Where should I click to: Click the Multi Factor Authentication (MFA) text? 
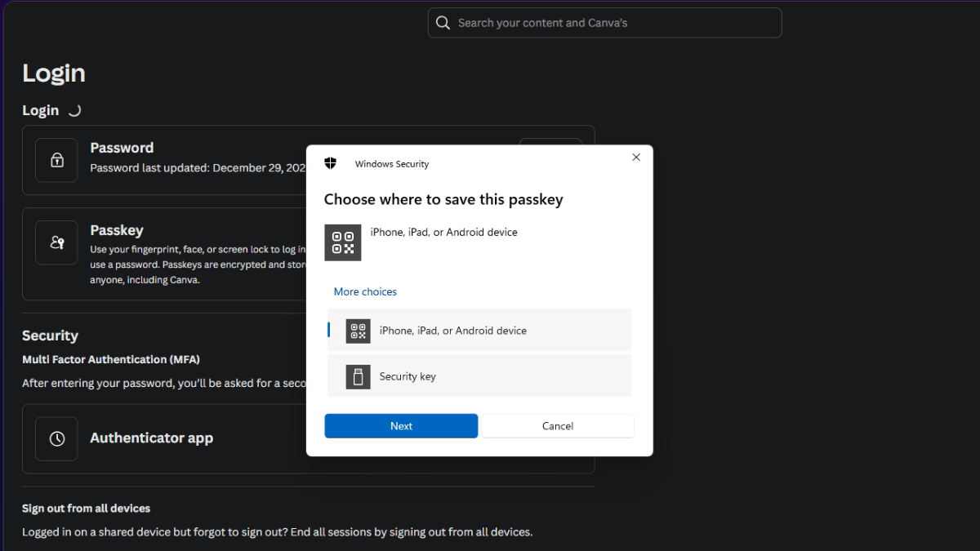(111, 359)
